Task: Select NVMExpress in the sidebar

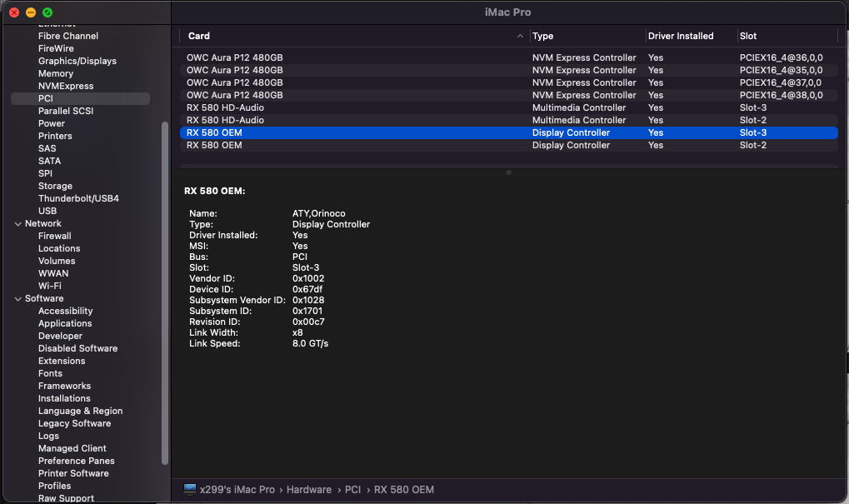Action: coord(66,86)
